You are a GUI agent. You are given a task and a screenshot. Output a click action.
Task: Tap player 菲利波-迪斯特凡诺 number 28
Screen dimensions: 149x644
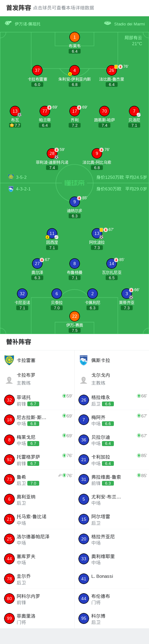tap(52, 153)
